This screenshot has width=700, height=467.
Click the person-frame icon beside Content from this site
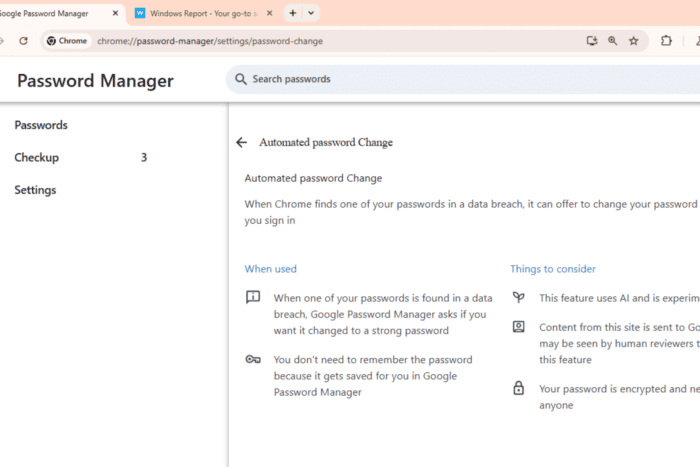tap(519, 327)
